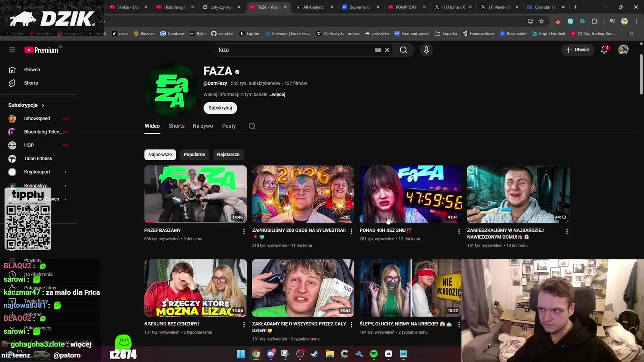Viewport: 644px width, 362px height.
Task: Switch to the Blinkie browser tab
Action: (x=129, y=7)
